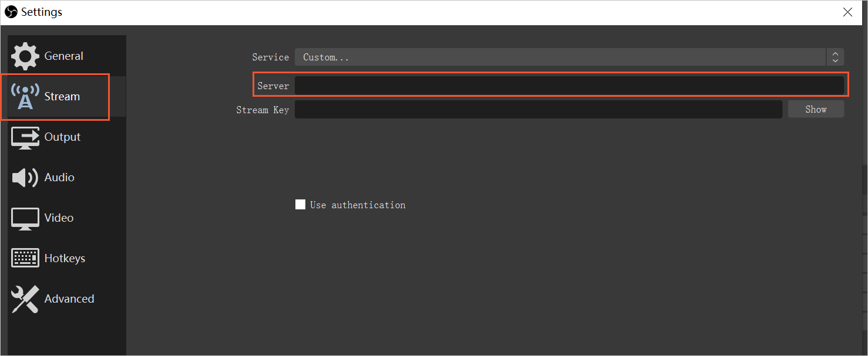Click the monitor icon for Video settings

[25, 218]
